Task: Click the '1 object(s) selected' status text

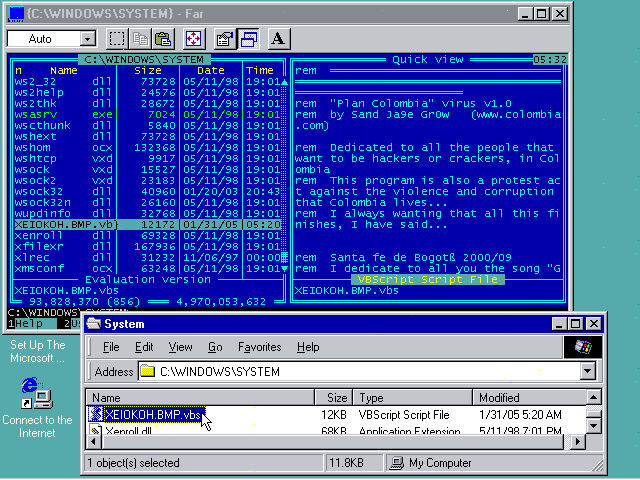Action: [x=133, y=463]
